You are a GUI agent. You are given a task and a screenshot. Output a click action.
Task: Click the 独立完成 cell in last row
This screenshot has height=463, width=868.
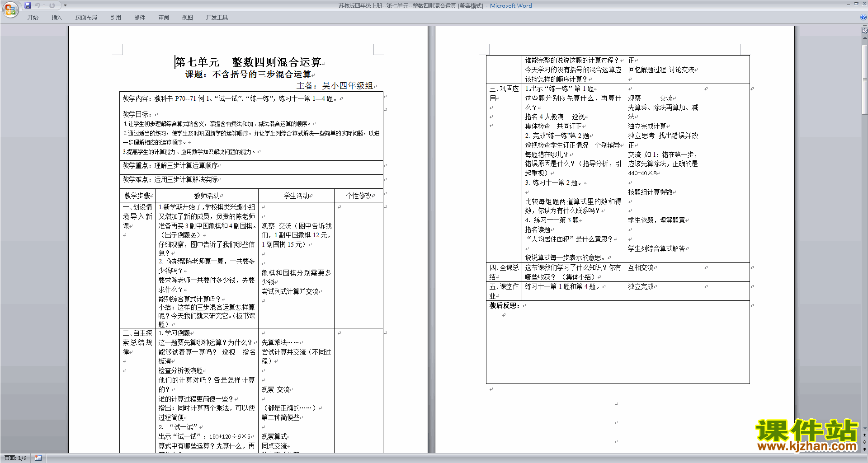[x=641, y=287]
